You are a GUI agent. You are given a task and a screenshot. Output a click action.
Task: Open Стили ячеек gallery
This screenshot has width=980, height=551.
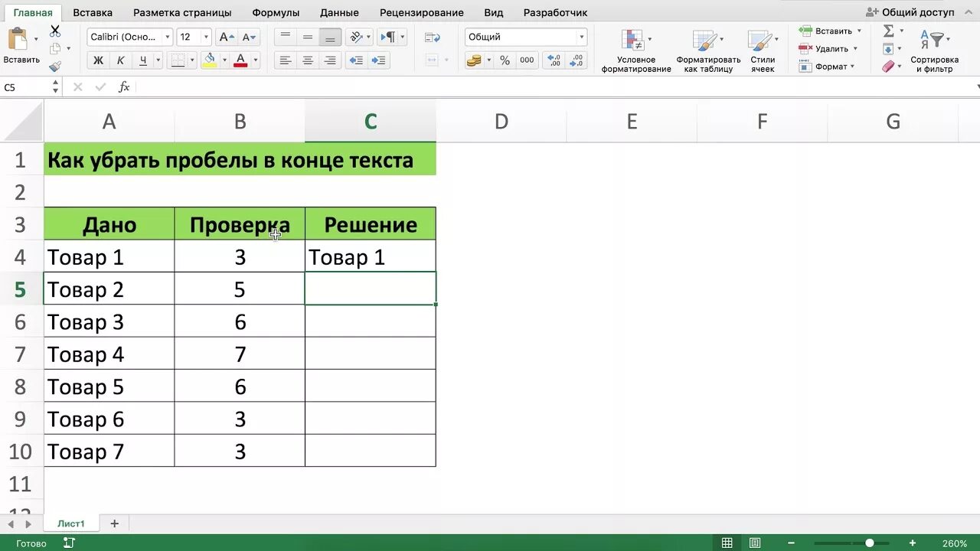763,51
